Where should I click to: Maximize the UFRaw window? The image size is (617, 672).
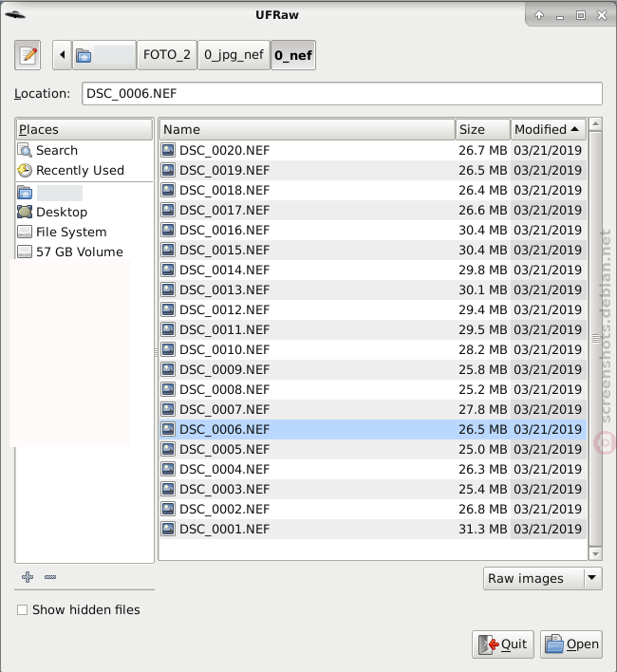[x=581, y=15]
